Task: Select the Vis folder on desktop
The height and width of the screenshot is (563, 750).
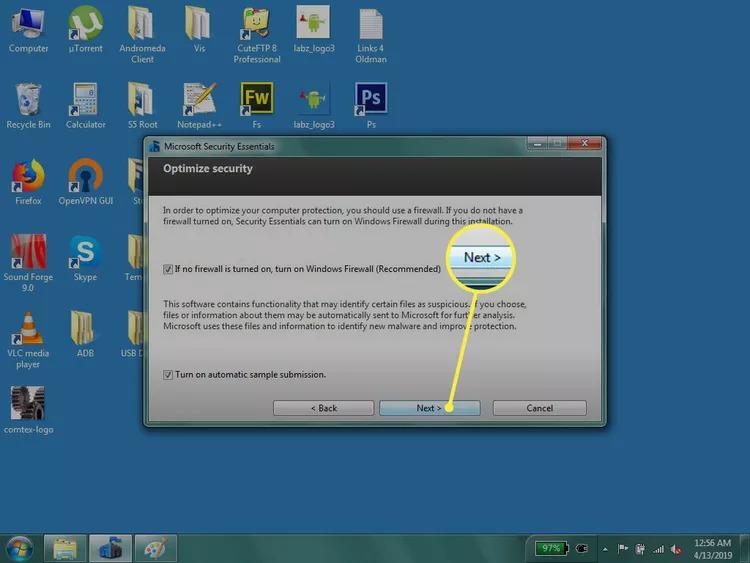Action: (199, 30)
